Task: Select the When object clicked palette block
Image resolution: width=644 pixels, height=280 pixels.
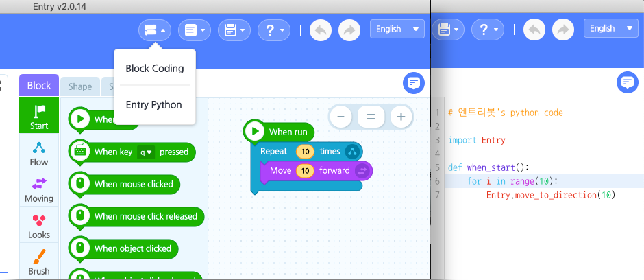Action: (123, 248)
